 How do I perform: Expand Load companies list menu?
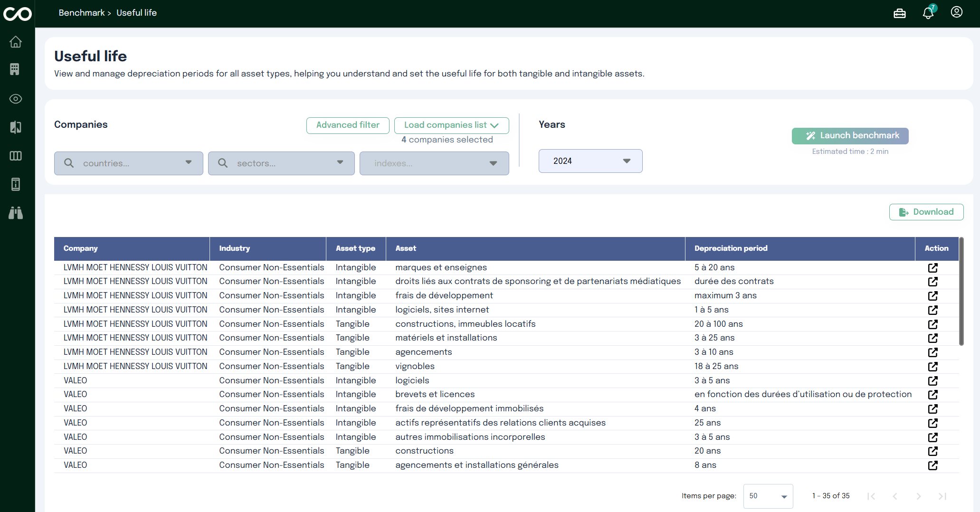tap(451, 125)
